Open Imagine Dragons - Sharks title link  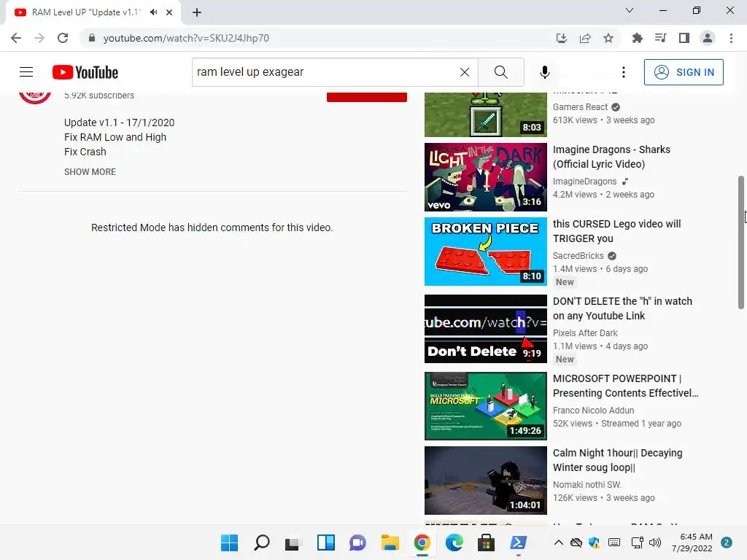611,157
